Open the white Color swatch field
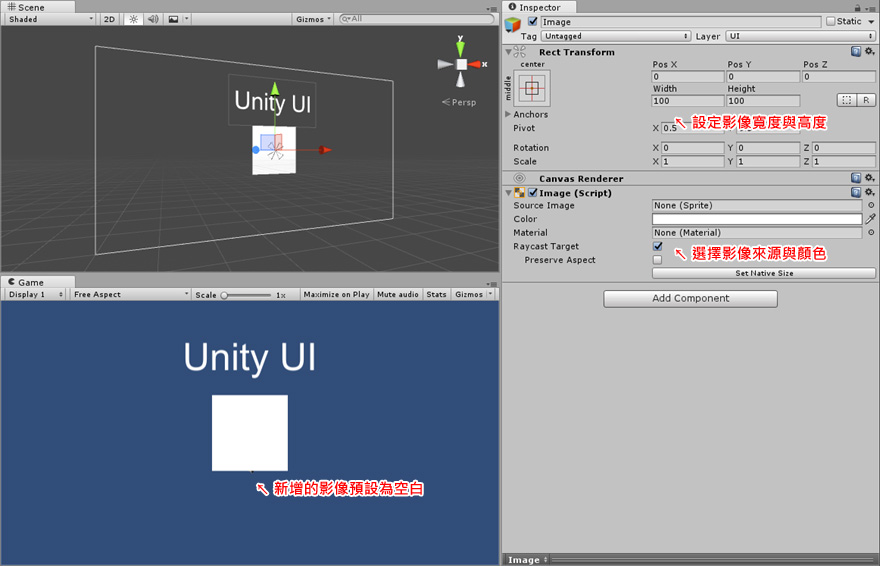Image resolution: width=880 pixels, height=566 pixels. pos(757,219)
